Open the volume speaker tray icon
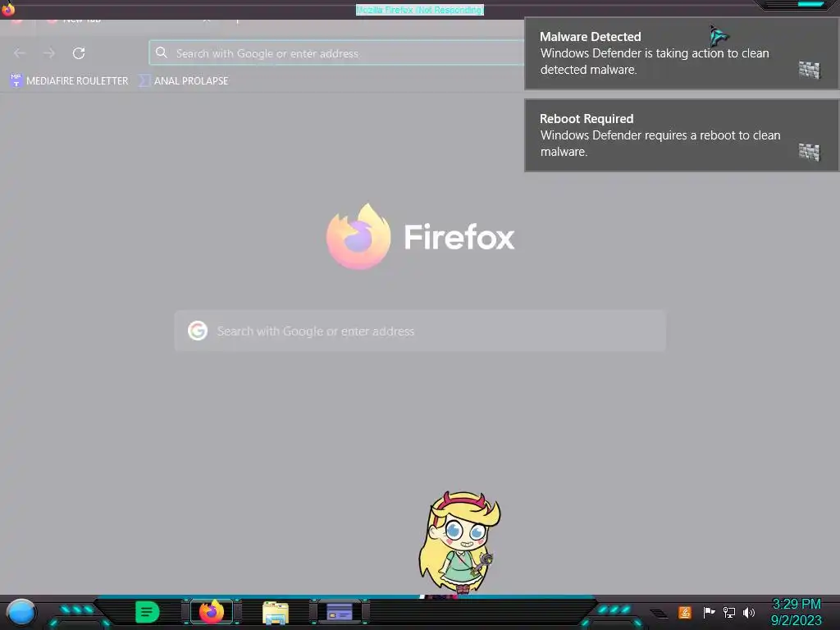 pyautogui.click(x=748, y=612)
